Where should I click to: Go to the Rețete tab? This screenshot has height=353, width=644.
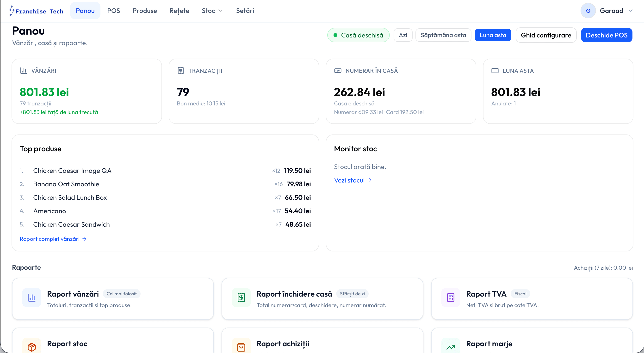pos(179,11)
